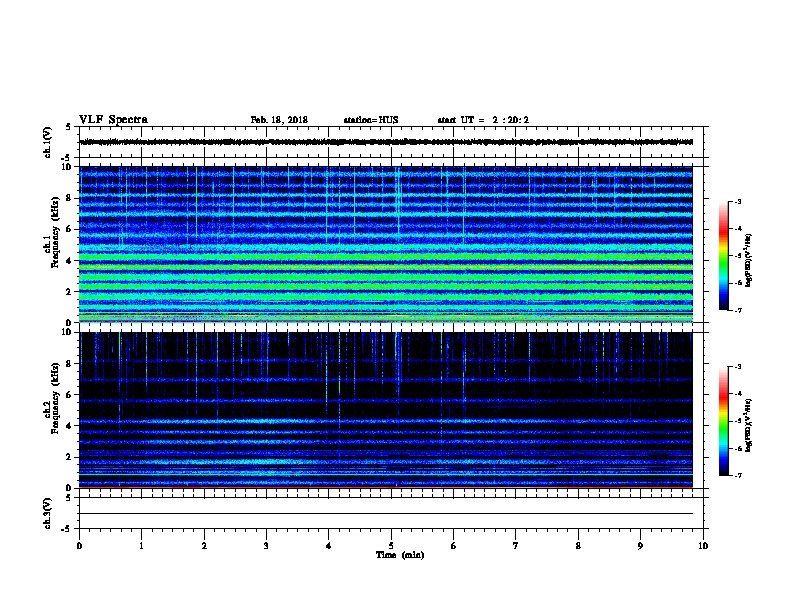Click the "-3" value atop ch.1 color bar
Screen dimensions: 792x612
[x=737, y=201]
